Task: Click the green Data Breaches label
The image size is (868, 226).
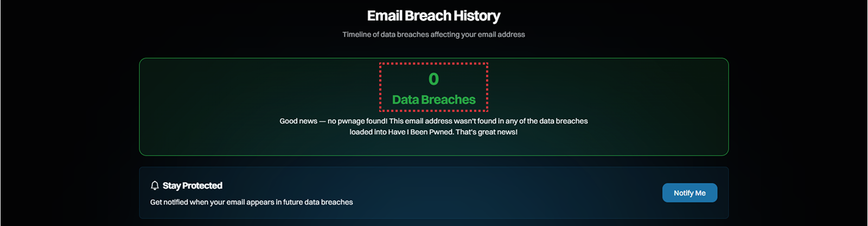Action: [x=433, y=99]
